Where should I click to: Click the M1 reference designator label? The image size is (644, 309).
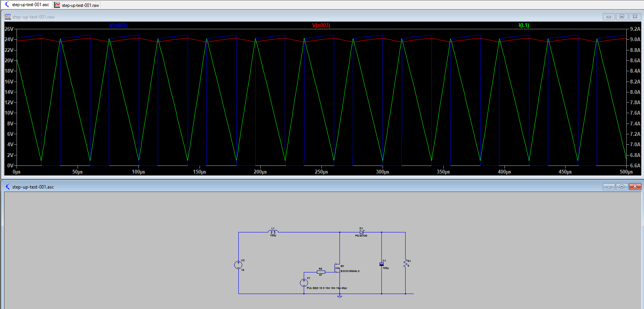[342, 266]
